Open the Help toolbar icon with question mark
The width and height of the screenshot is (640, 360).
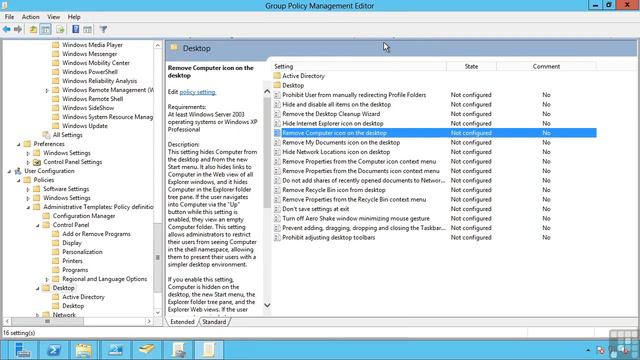76,29
